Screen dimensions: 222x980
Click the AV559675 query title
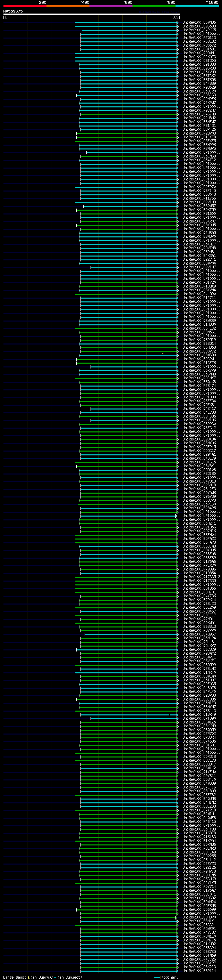click(13, 11)
